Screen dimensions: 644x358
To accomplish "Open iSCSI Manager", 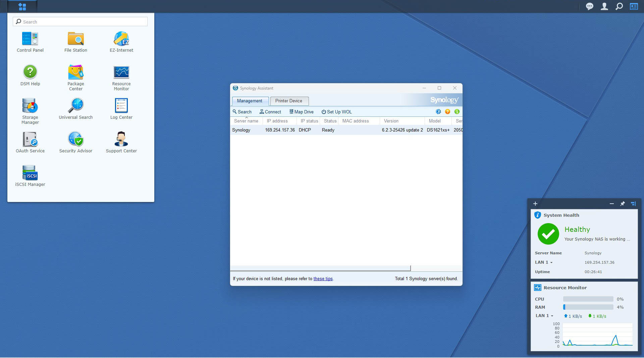I will tap(30, 176).
